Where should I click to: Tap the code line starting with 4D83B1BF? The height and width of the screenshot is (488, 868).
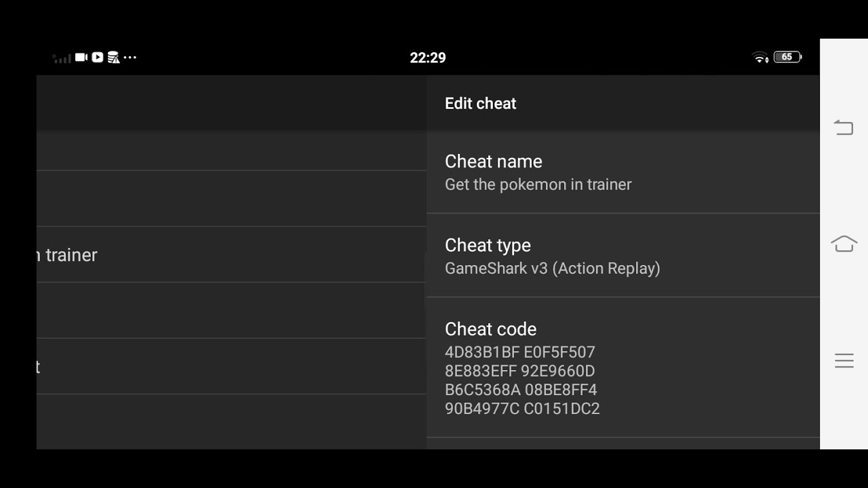[x=519, y=352]
